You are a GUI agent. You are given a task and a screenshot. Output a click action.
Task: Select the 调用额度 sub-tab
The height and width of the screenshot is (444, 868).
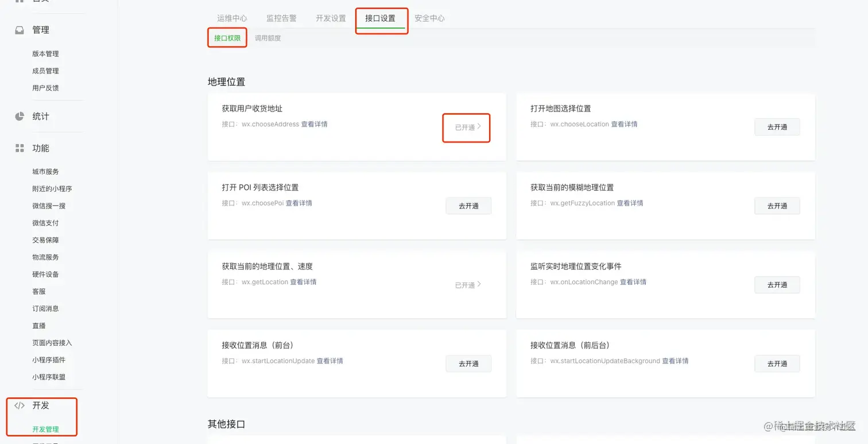pos(268,38)
